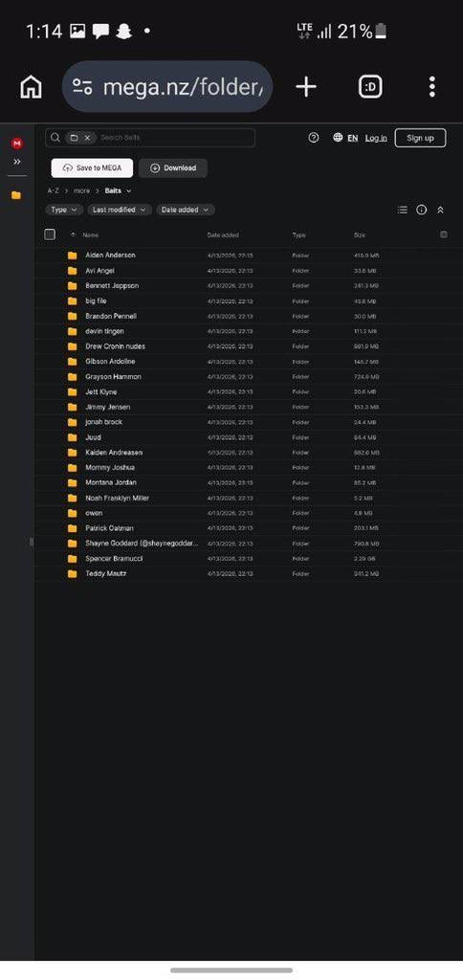Change language via EN link
The image size is (463, 980).
click(x=352, y=138)
